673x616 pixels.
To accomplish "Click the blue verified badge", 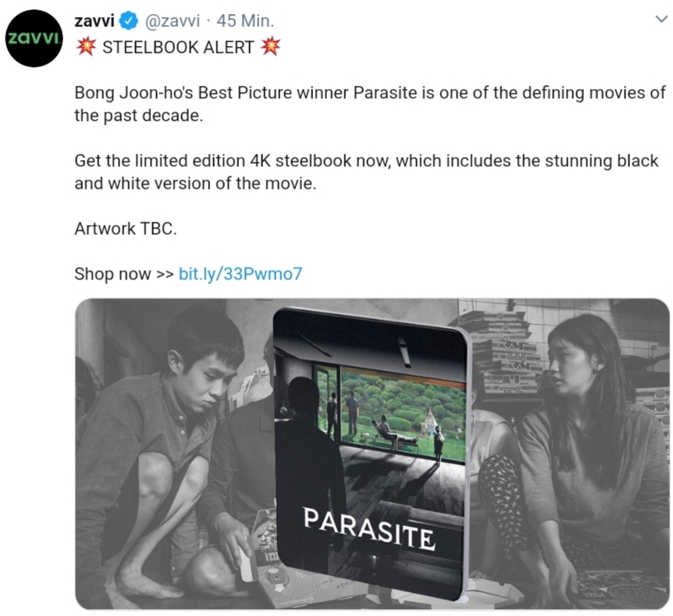I will tap(128, 20).
